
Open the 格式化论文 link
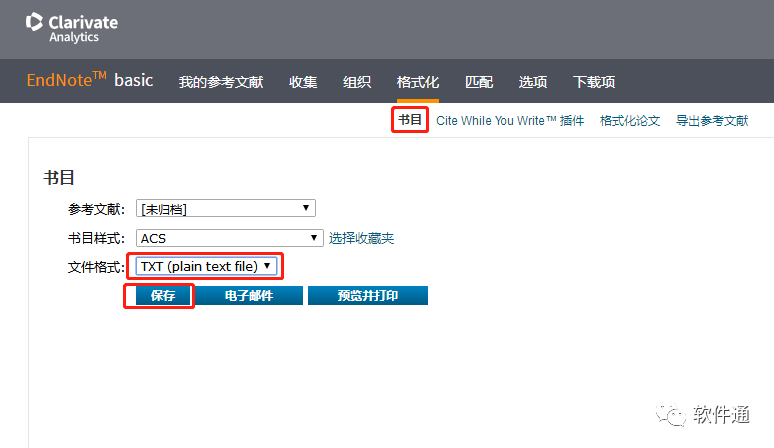[630, 121]
